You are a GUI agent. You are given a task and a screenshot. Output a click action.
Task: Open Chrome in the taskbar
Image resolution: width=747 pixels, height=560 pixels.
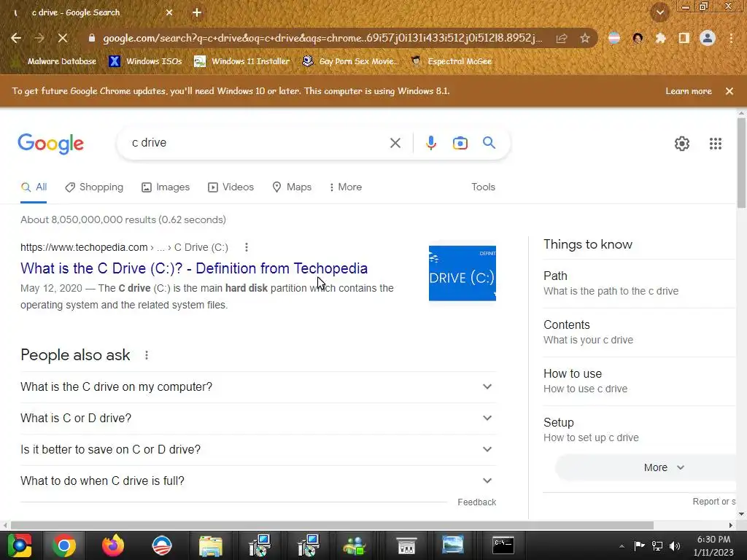click(x=63, y=545)
